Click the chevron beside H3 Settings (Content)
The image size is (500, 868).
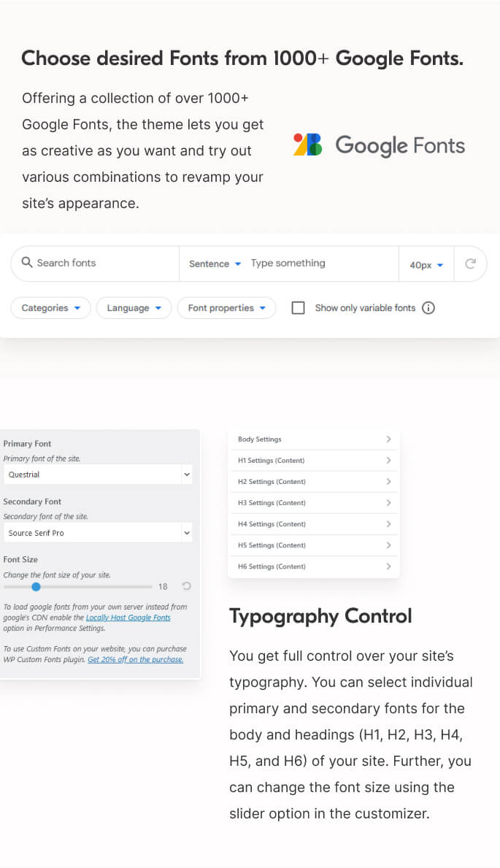tap(388, 503)
